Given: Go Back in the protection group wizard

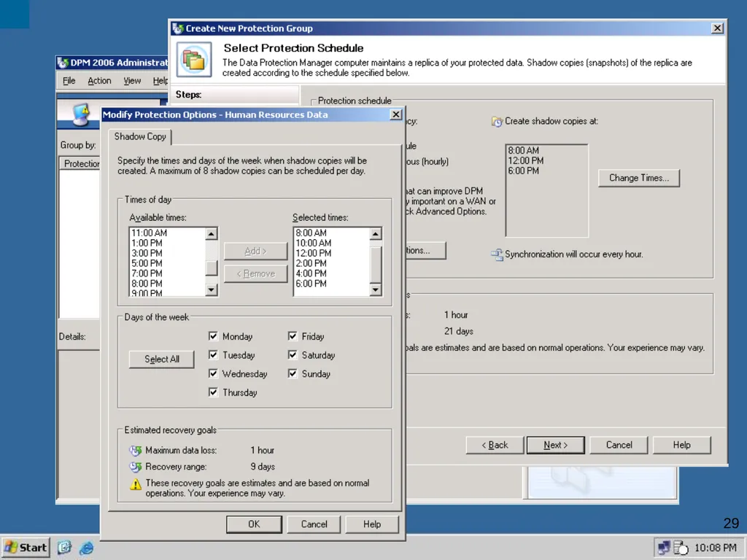Looking at the screenshot, I should [495, 446].
